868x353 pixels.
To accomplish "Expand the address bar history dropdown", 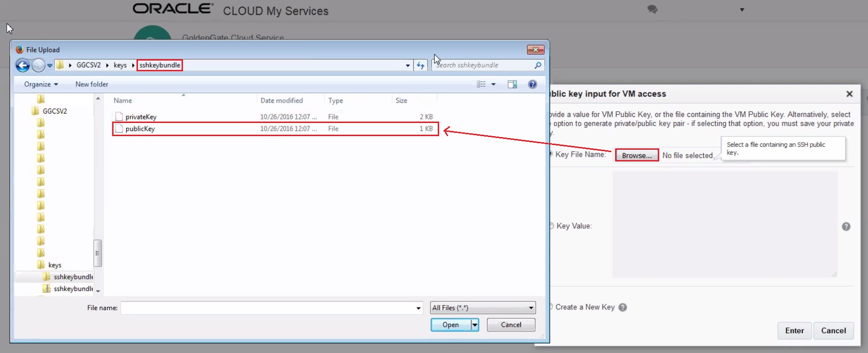I will (408, 66).
